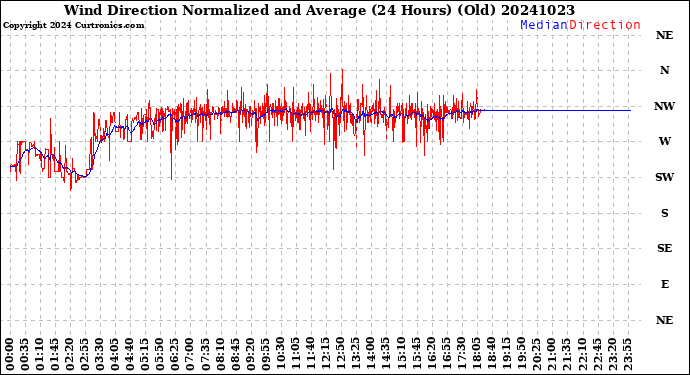Click the '15:45' time axis label
Image resolution: width=690 pixels, height=375 pixels.
point(416,354)
